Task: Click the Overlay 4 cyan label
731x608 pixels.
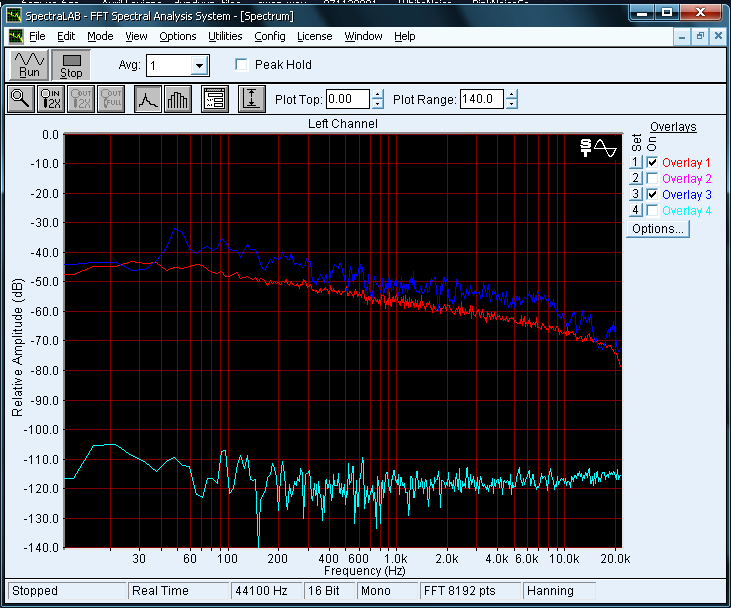Action: pyautogui.click(x=686, y=211)
